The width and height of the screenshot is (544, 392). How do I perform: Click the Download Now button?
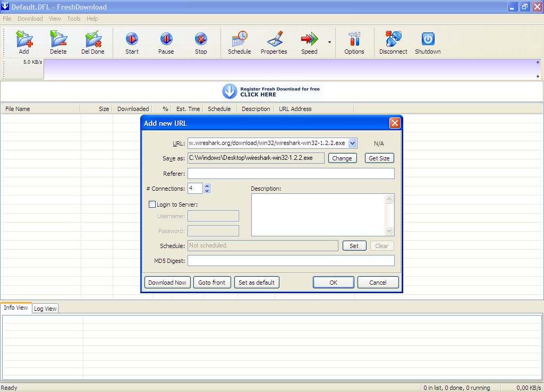[x=167, y=283]
